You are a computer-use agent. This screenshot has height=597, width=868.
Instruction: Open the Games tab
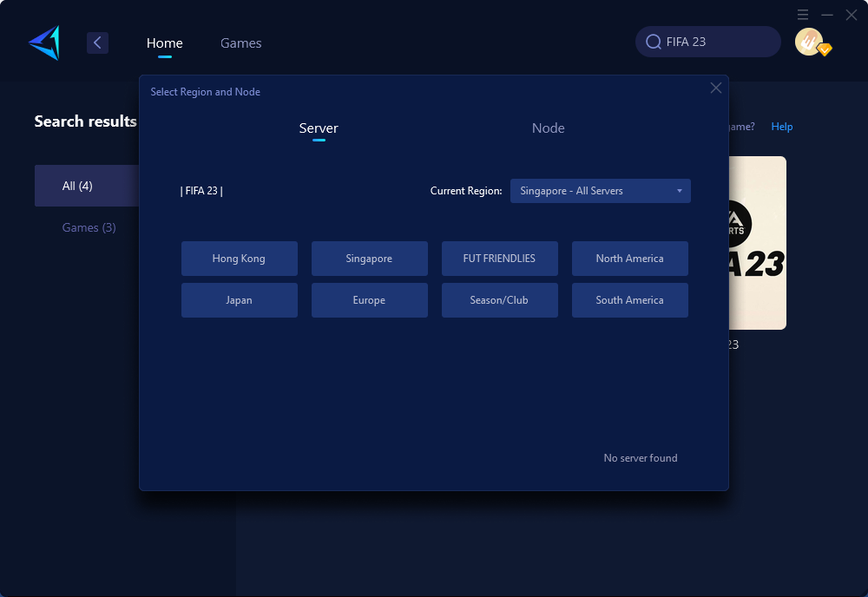coord(240,43)
